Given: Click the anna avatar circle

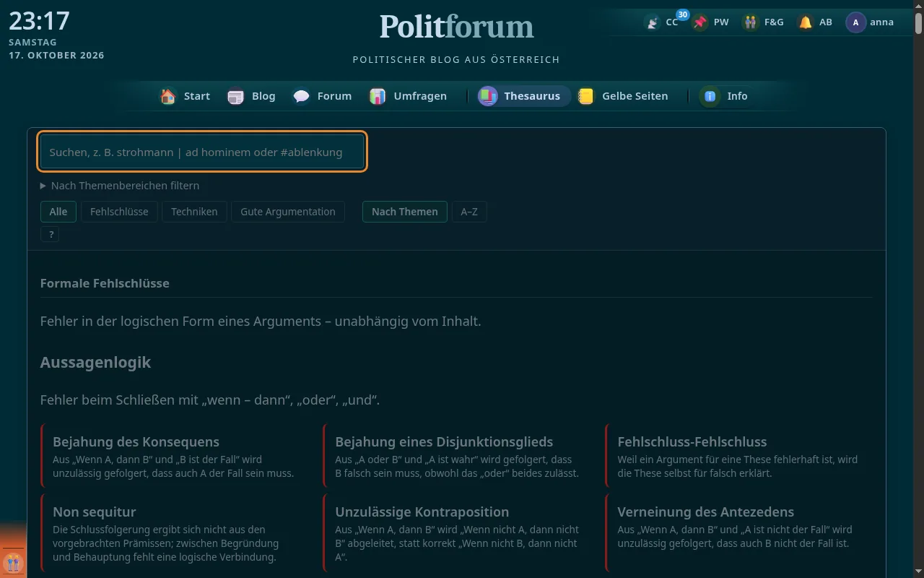Looking at the screenshot, I should pyautogui.click(x=856, y=22).
